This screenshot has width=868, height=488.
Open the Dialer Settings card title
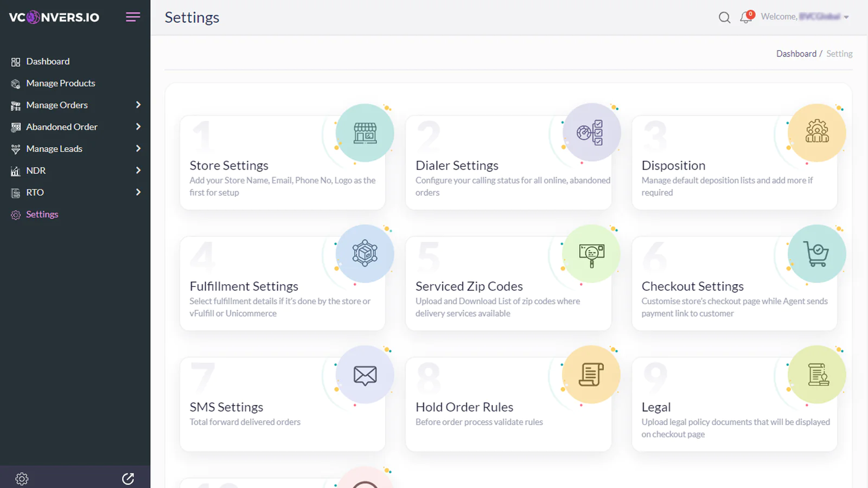(457, 165)
